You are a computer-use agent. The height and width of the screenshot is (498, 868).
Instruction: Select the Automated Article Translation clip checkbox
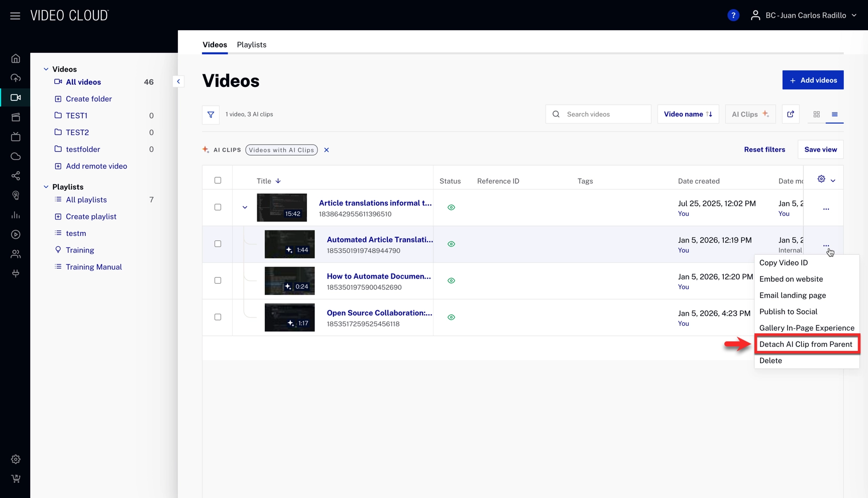pos(218,244)
